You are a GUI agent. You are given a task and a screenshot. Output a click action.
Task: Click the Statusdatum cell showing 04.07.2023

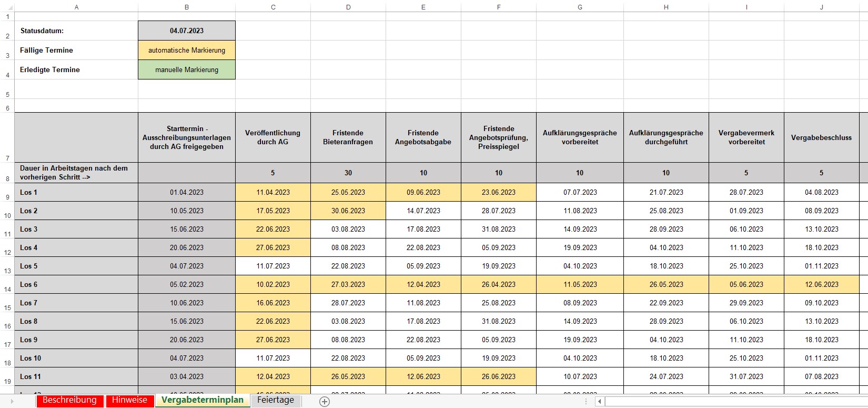point(186,31)
